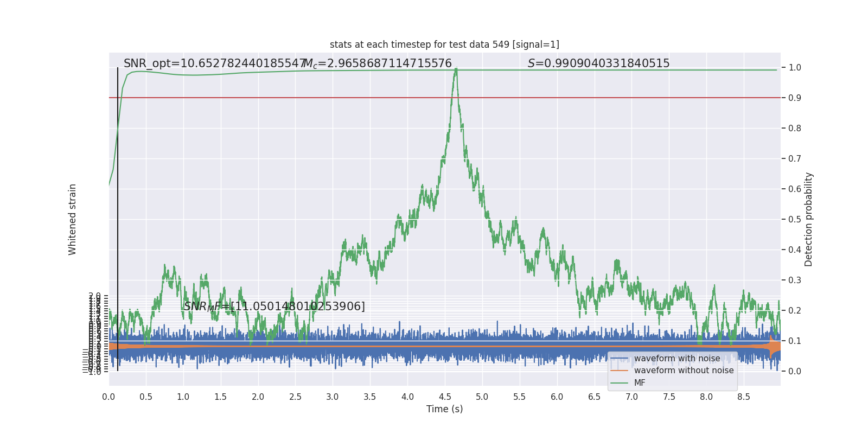This screenshot has width=868, height=434.
Task: Select the S=0.9909040331840515 annotation
Action: point(599,63)
